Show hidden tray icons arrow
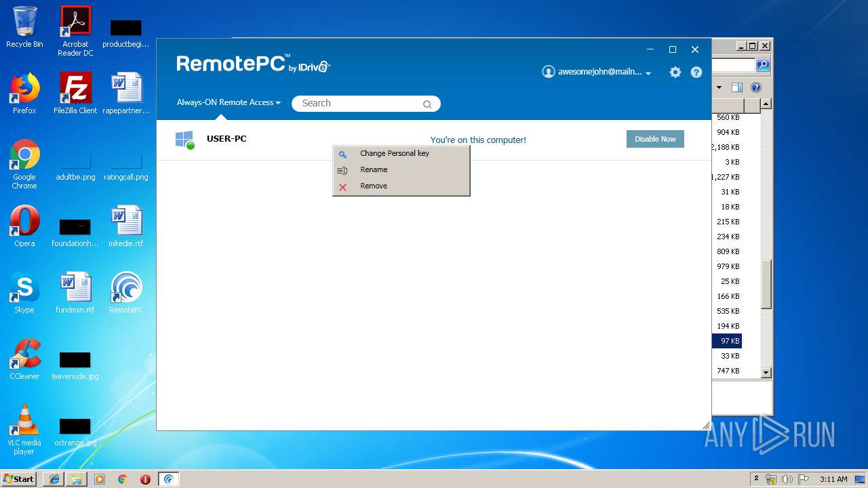 click(756, 479)
